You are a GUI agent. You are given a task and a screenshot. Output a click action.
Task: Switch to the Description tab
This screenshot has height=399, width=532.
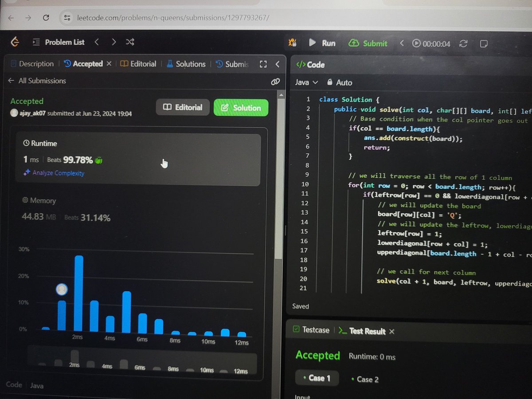(x=32, y=64)
